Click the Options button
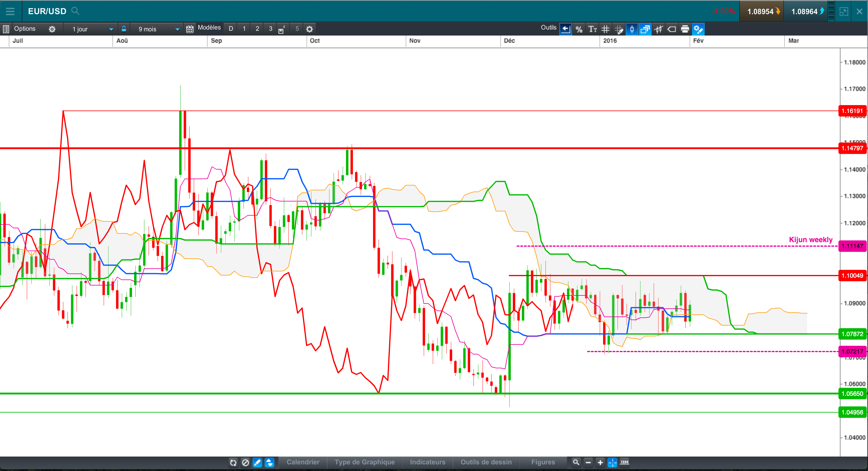Viewport: 868px width, 471px height. [24, 29]
